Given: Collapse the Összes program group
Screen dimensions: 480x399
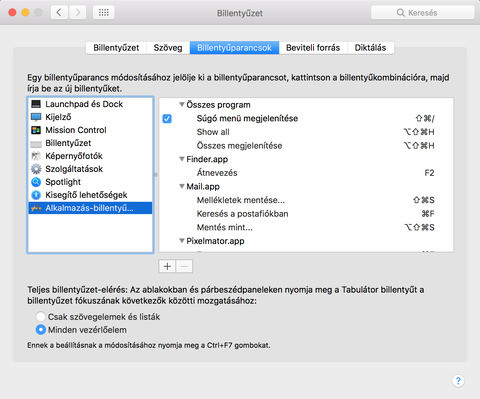Looking at the screenshot, I should click(182, 104).
